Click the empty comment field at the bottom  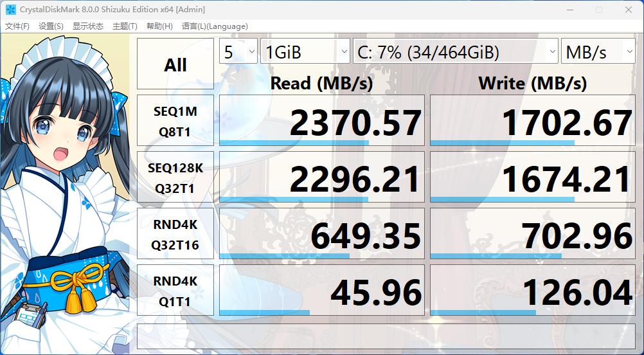click(x=386, y=336)
